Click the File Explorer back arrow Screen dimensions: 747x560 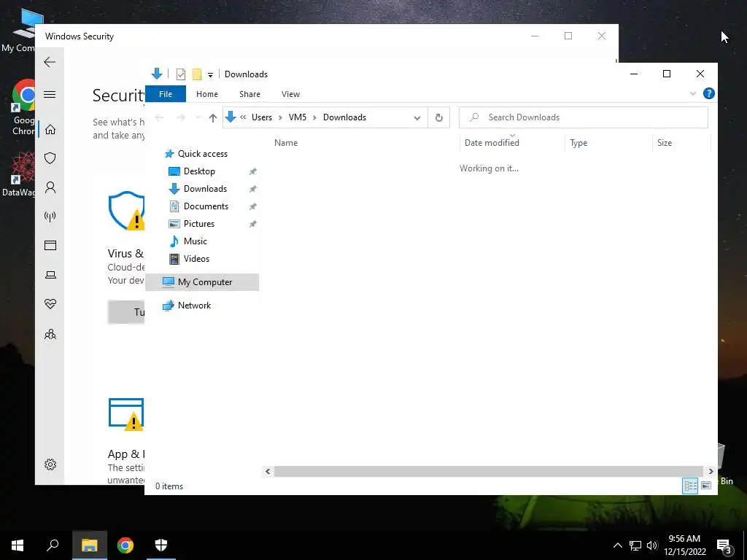160,117
